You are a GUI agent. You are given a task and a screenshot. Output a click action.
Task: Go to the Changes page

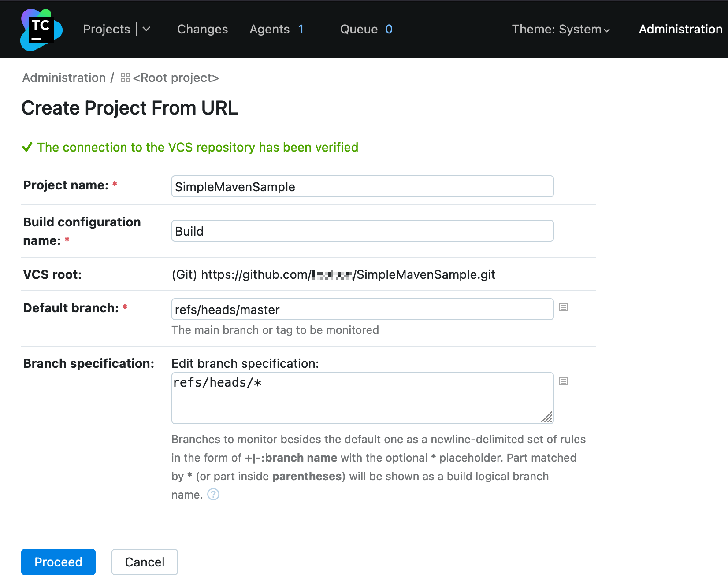202,30
